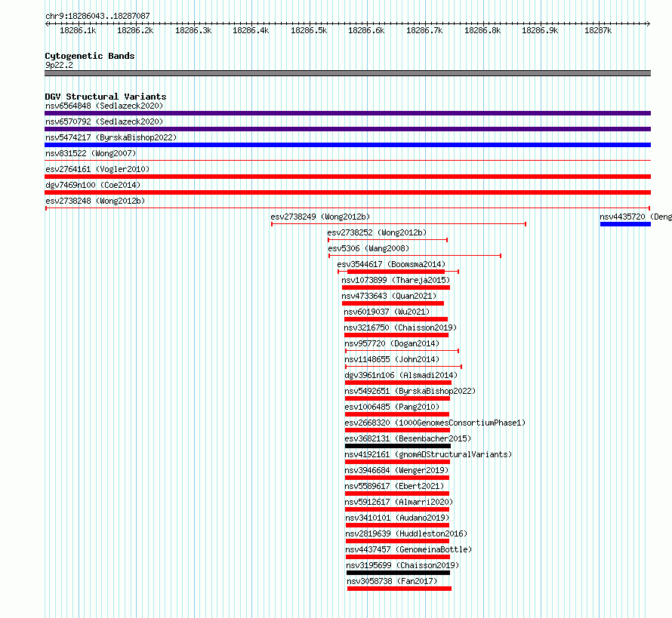Click esv3544617 (Boomsma2014) label

tap(391, 264)
